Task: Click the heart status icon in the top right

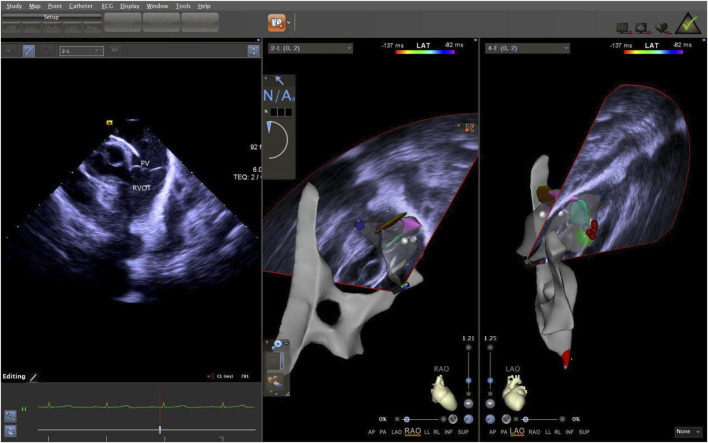Action: pos(661,28)
